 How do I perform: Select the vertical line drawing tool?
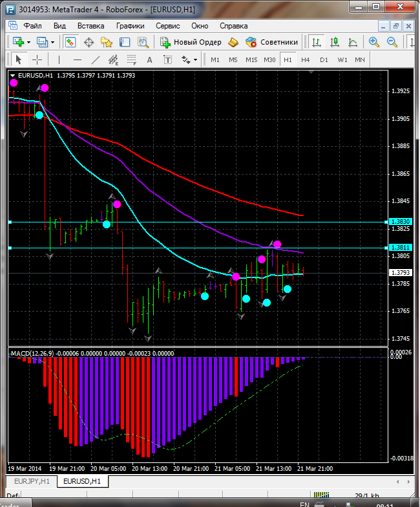click(x=59, y=59)
